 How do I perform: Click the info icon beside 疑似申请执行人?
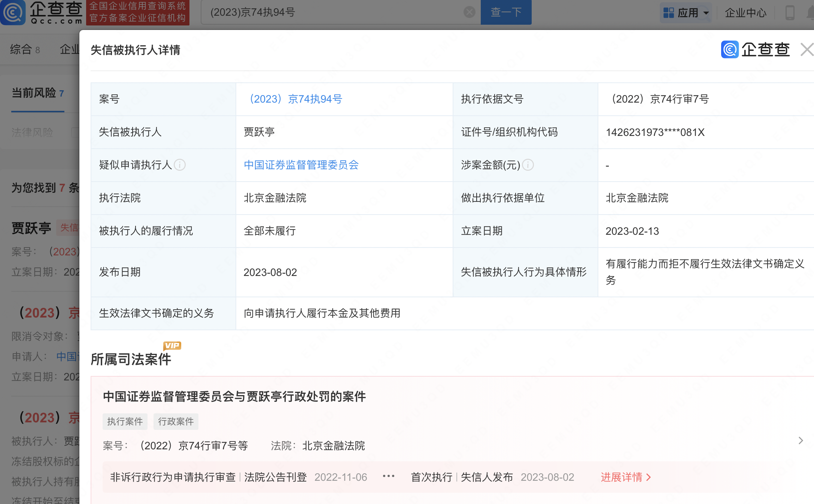click(180, 165)
